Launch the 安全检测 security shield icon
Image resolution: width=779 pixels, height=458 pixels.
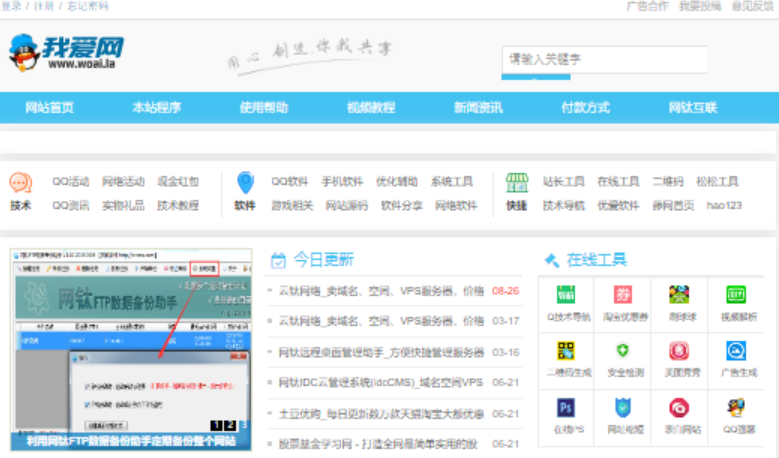coord(622,352)
